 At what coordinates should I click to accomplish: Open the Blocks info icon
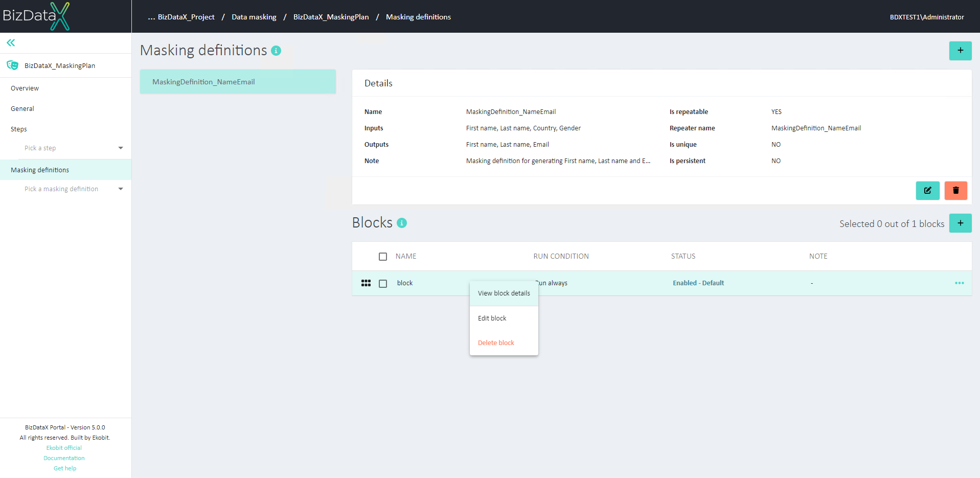click(x=402, y=223)
